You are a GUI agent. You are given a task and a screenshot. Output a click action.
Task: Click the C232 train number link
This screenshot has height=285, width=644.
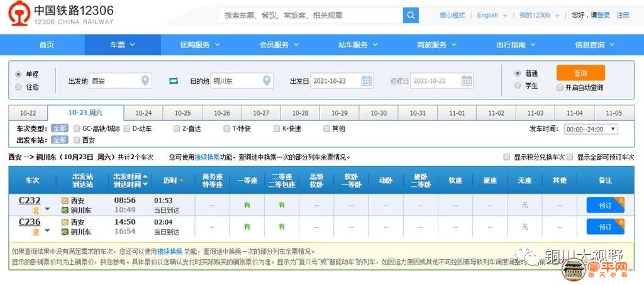(30, 201)
